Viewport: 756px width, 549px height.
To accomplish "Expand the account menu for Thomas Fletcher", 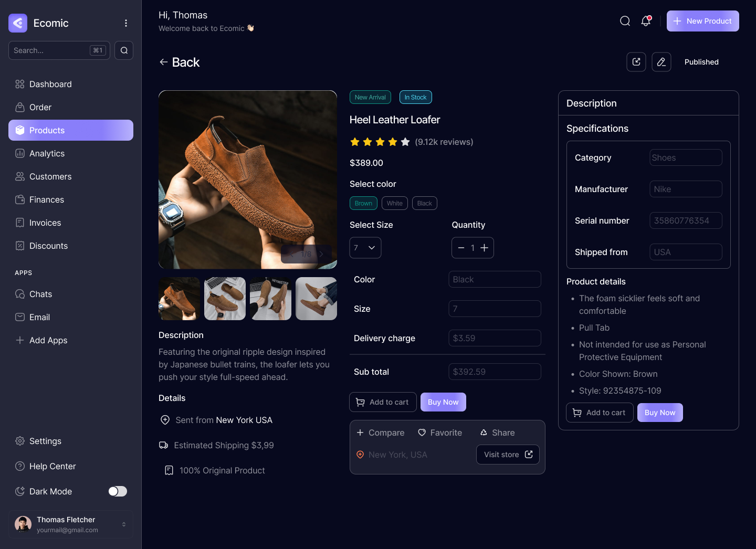I will 124,524.
